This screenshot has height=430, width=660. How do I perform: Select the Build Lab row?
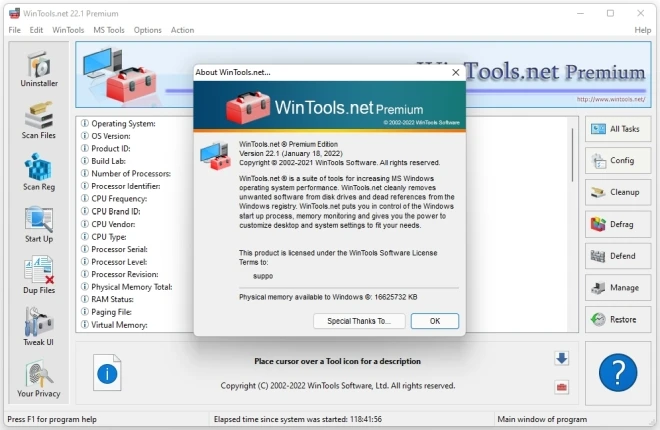coord(103,161)
